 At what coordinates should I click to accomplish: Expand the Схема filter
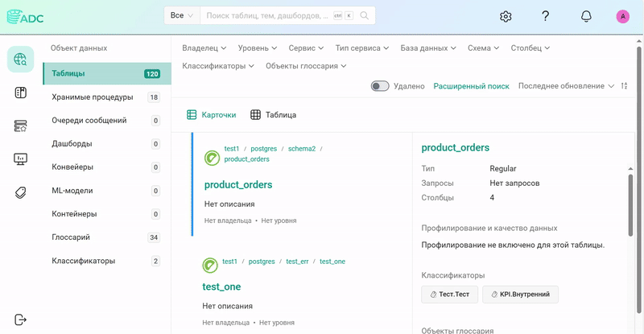(484, 48)
